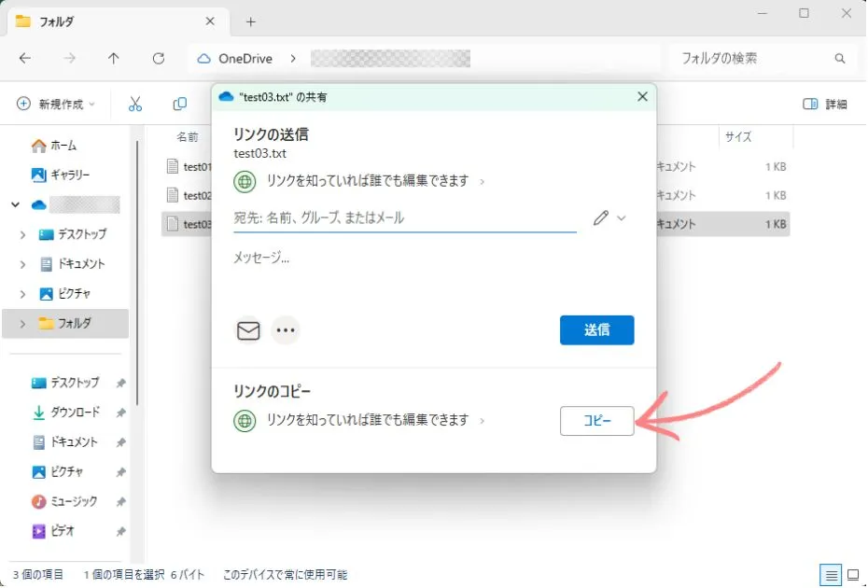Viewport: 868px width, 588px height.
Task: Go back in File Explorer
Action: click(x=25, y=58)
